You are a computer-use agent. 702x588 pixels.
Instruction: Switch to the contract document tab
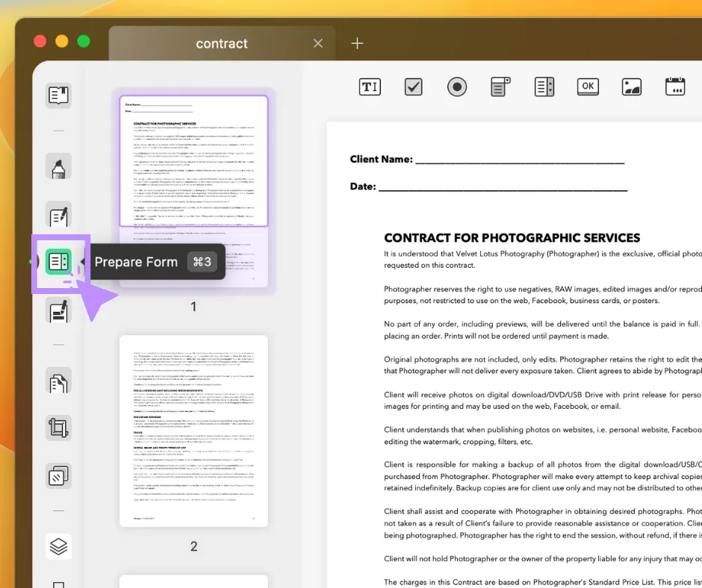(x=221, y=43)
